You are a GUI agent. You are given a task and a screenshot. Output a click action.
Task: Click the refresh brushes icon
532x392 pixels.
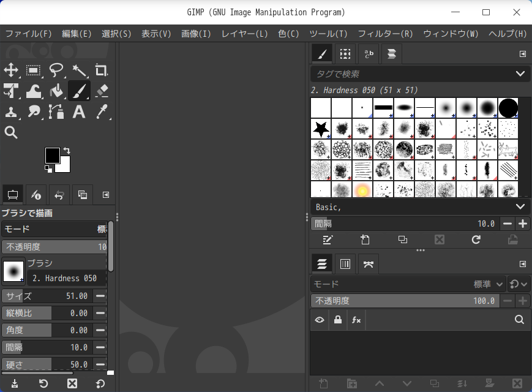[x=476, y=240]
